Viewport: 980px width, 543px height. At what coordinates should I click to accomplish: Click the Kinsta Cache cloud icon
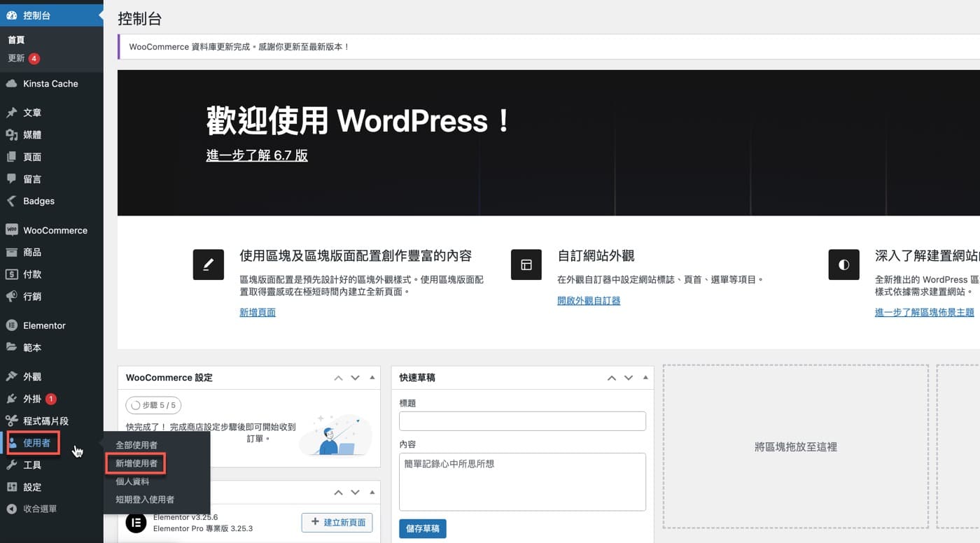[11, 84]
